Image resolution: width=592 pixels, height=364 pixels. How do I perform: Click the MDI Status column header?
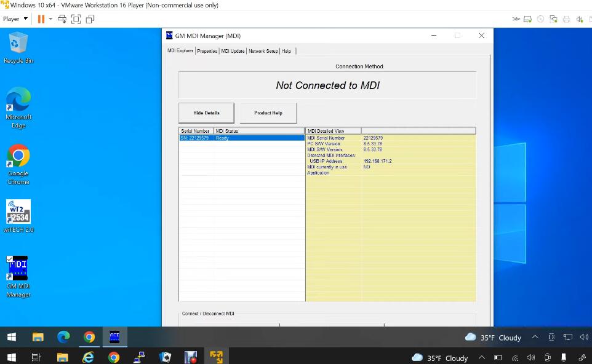coord(259,131)
